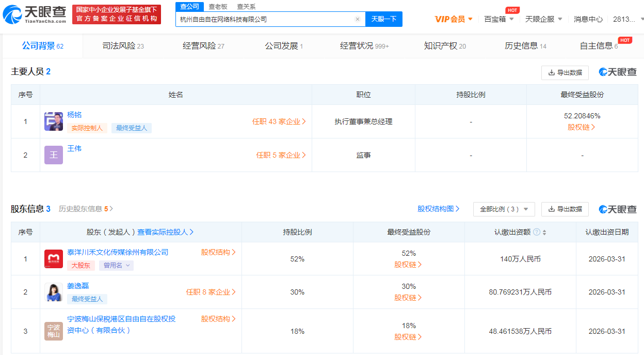Export data for 主要人员 section
Screen dimensions: 644x355
click(x=565, y=72)
